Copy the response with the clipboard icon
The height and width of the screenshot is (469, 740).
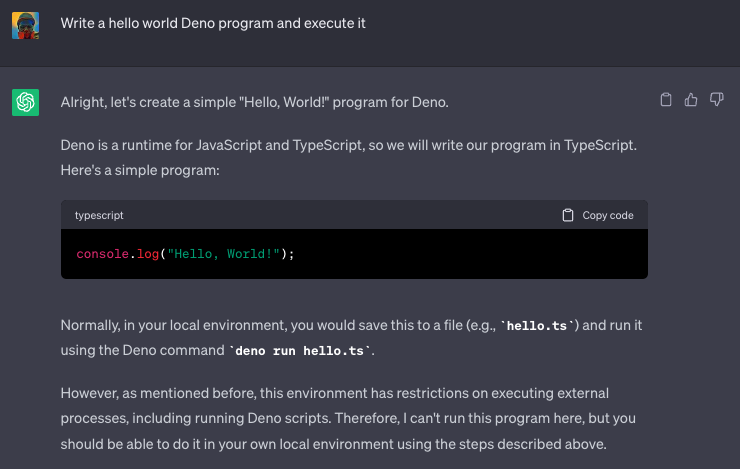point(666,99)
